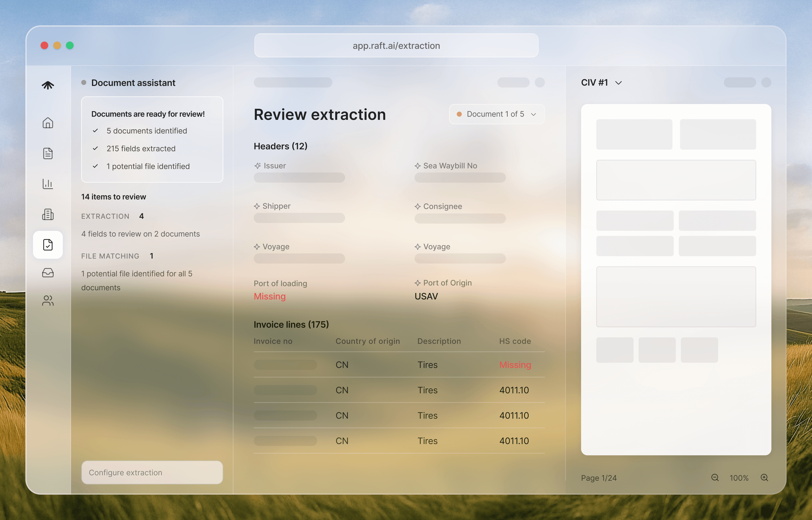Open the documents icon in sidebar
812x520 pixels.
(x=48, y=153)
